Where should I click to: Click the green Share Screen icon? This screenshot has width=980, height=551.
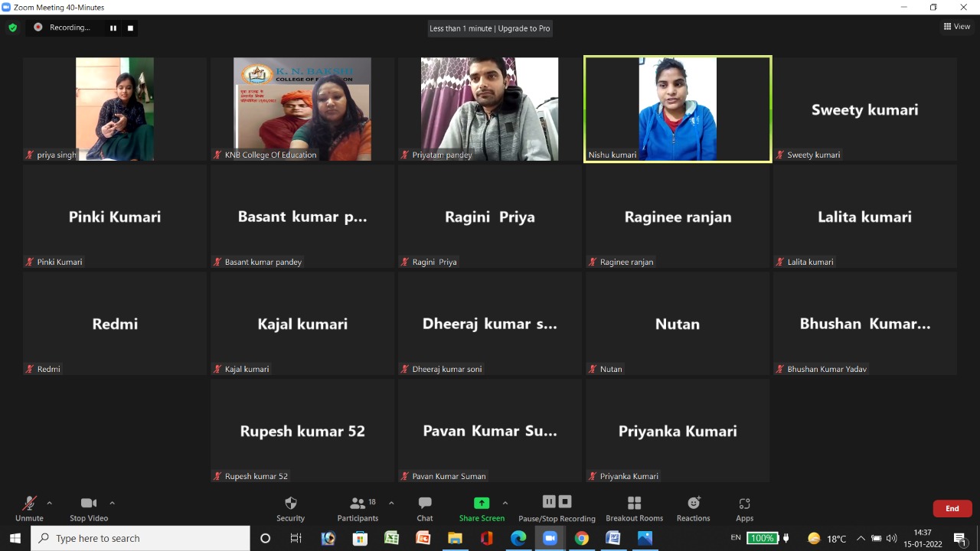click(x=482, y=503)
